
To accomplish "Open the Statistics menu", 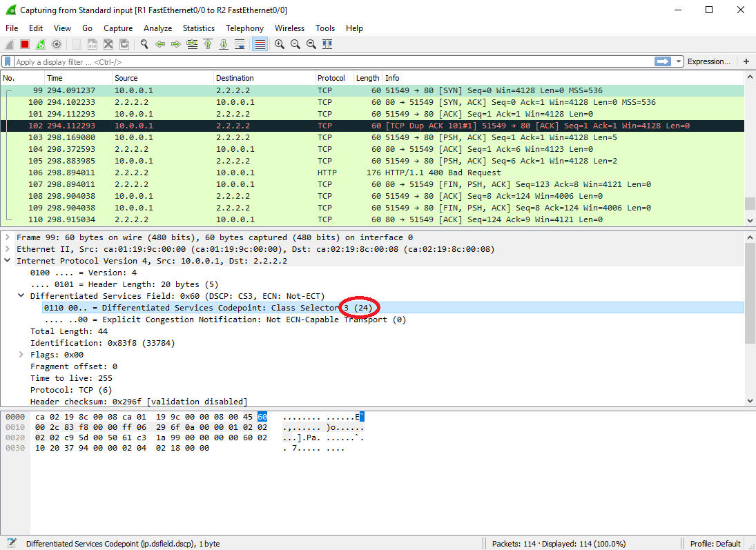I will pyautogui.click(x=199, y=28).
